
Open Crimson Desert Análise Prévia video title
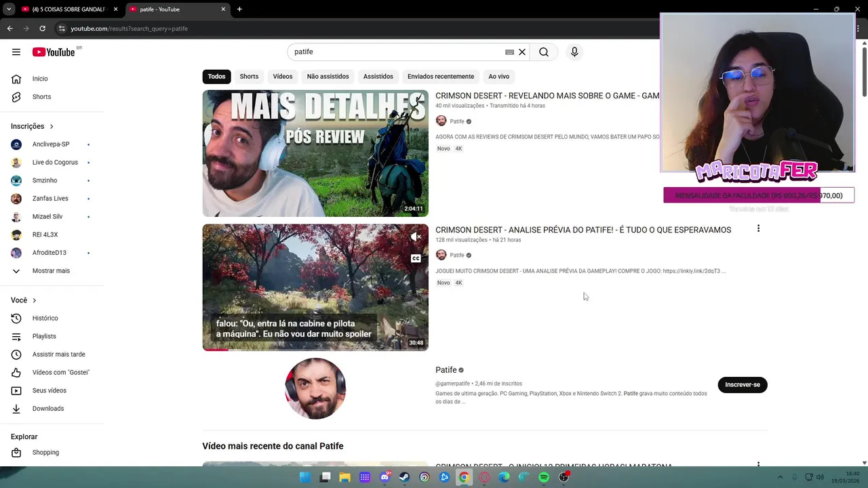[583, 230]
